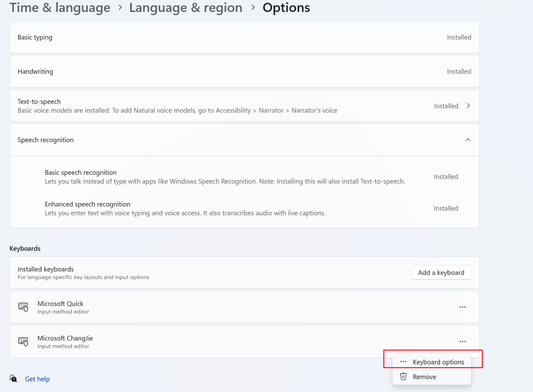Open the Microsoft Quick more options menu
The height and width of the screenshot is (392, 533).
(x=462, y=307)
